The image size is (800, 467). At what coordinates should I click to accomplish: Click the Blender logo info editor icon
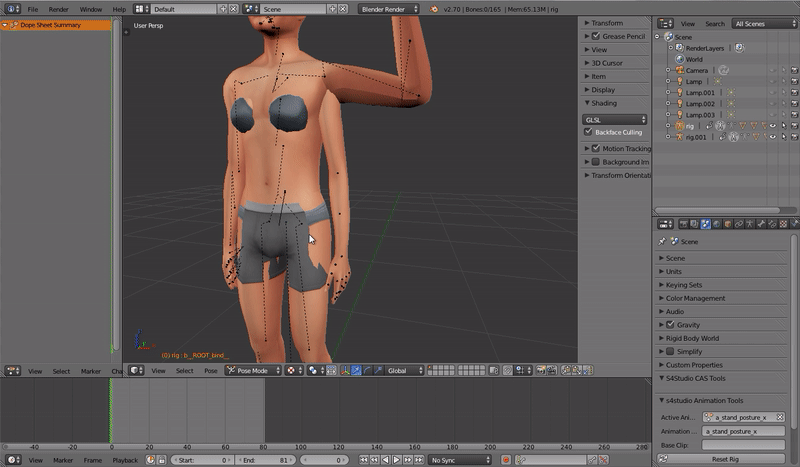[x=11, y=8]
